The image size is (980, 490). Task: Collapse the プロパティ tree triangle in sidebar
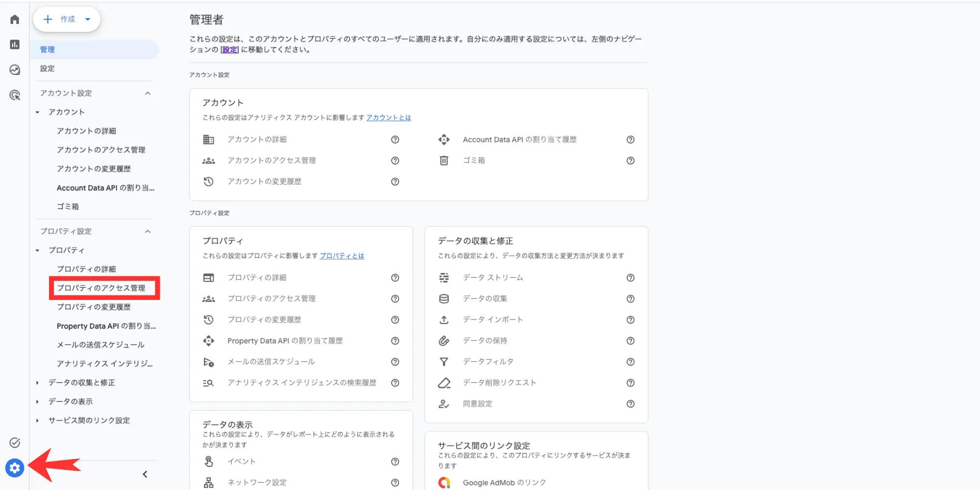[37, 250]
